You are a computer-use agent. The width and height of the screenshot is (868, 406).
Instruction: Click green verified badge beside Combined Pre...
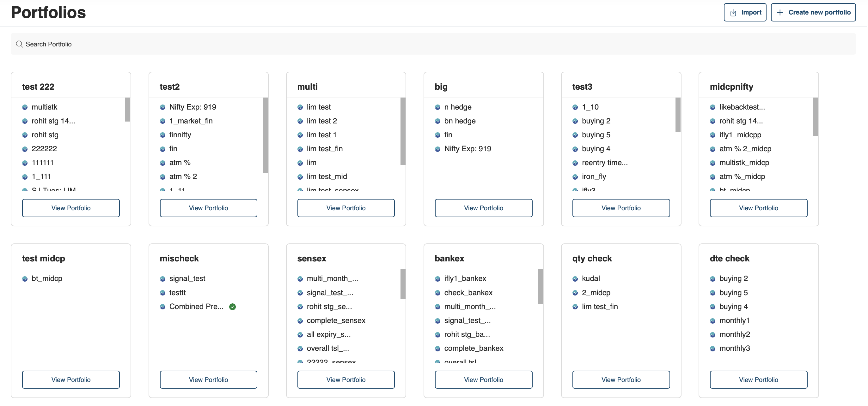pos(233,307)
